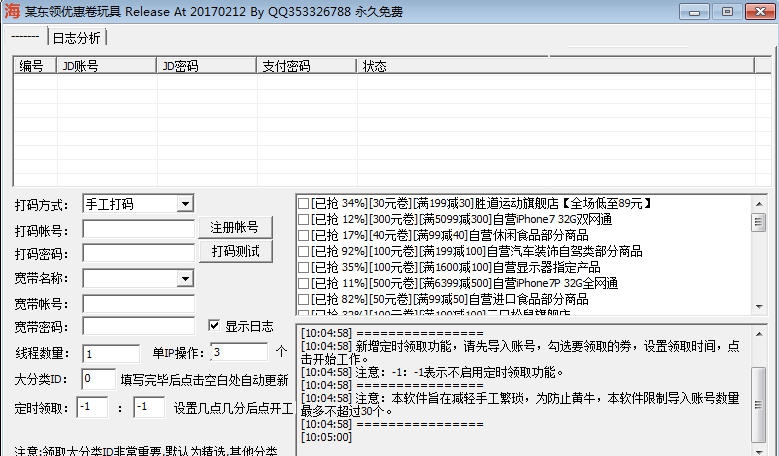Image resolution: width=779 pixels, height=456 pixels.
Task: Click the log panel scrollbar thumb
Action: point(759,405)
